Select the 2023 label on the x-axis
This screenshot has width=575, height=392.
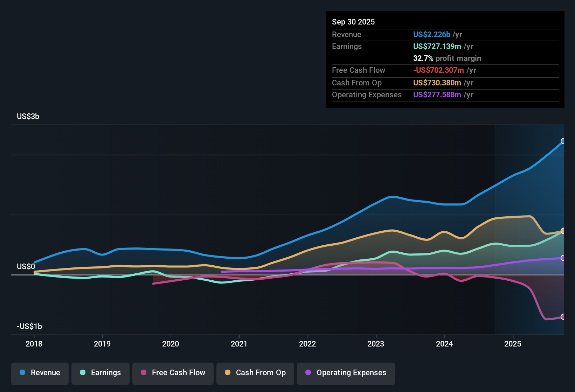click(x=376, y=344)
